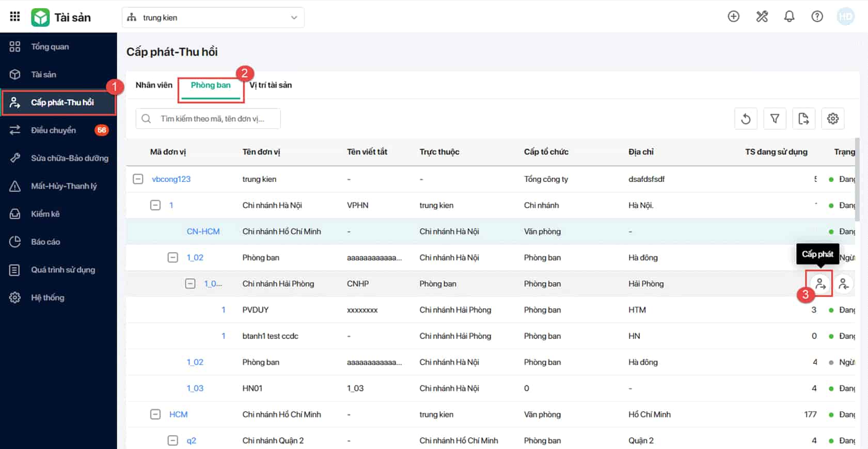Image resolution: width=868 pixels, height=449 pixels.
Task: Click the PVDUY unit name cell
Action: pos(256,310)
